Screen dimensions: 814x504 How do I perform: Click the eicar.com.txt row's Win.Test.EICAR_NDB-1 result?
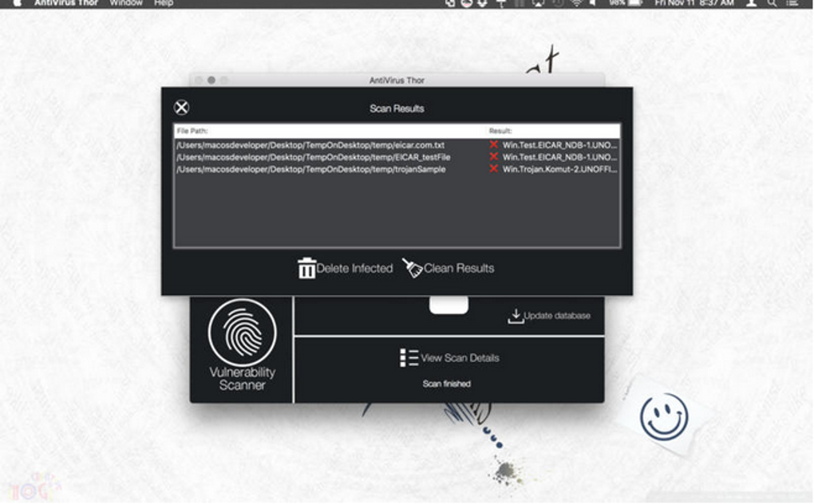[x=559, y=145]
